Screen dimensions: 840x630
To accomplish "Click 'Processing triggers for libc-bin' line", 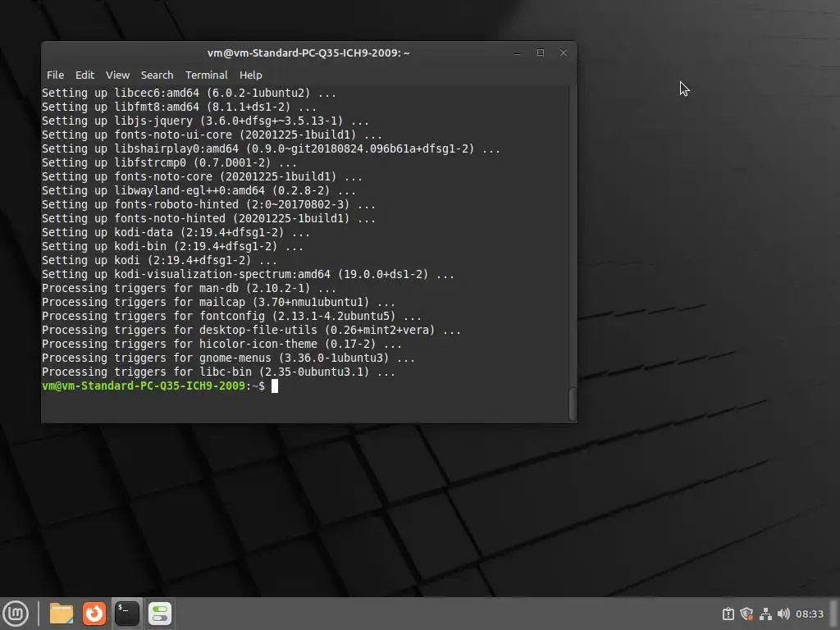I will pyautogui.click(x=218, y=372).
